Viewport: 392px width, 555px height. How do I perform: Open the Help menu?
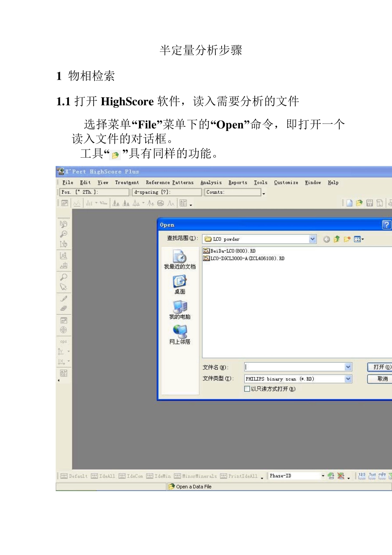333,183
